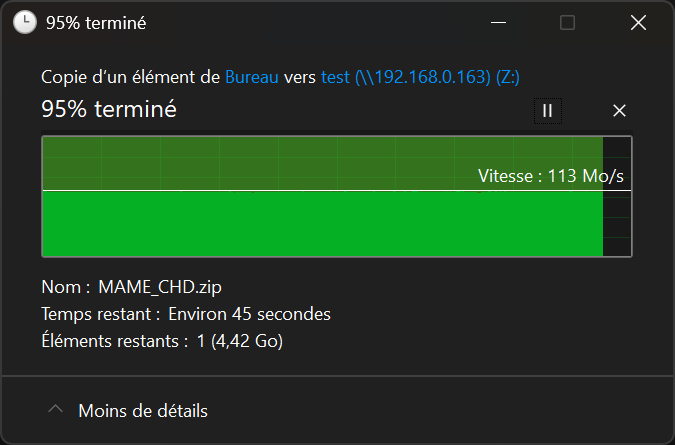Close the copy dialog window
675x445 pixels.
638,22
